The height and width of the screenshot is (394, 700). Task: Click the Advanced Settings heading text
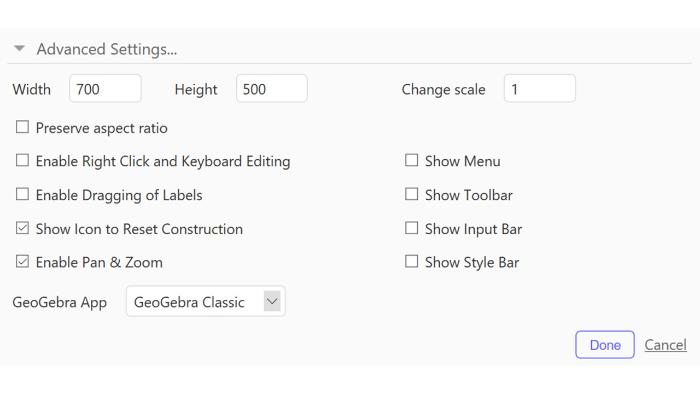coord(107,49)
